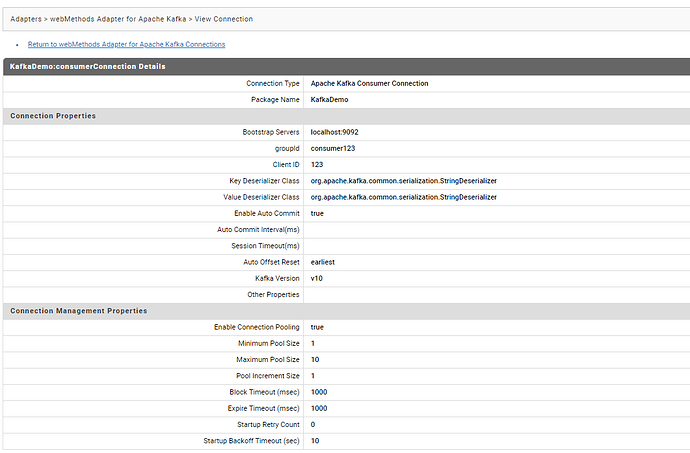
Task: Select the KafkaDemo package name value
Action: pyautogui.click(x=329, y=99)
